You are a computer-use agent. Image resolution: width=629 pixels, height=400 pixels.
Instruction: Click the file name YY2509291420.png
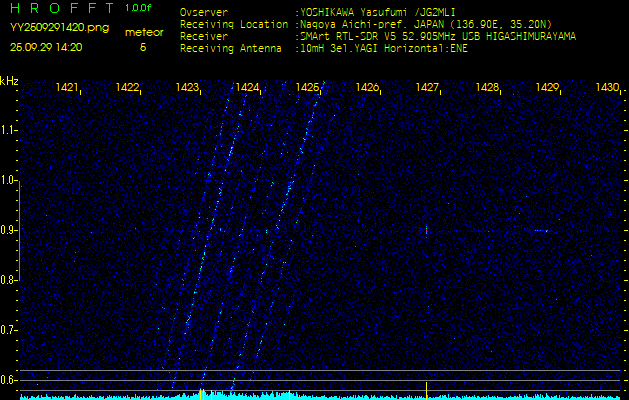[59, 28]
